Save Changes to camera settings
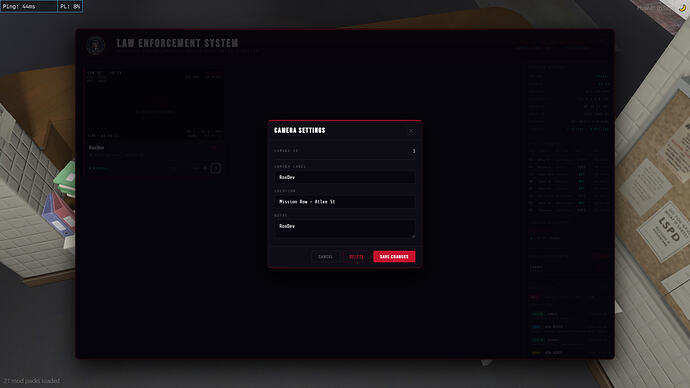Viewport: 690px width, 388px height. (x=394, y=256)
